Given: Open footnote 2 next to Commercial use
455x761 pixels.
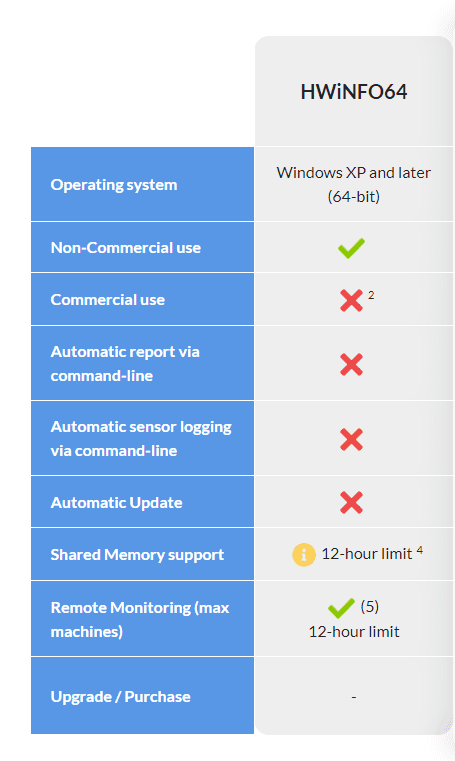Looking at the screenshot, I should click(x=371, y=295).
